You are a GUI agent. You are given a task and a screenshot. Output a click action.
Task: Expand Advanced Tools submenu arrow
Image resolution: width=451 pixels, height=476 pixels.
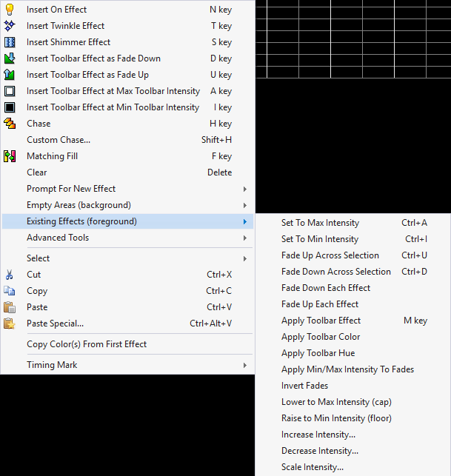pyautogui.click(x=245, y=238)
